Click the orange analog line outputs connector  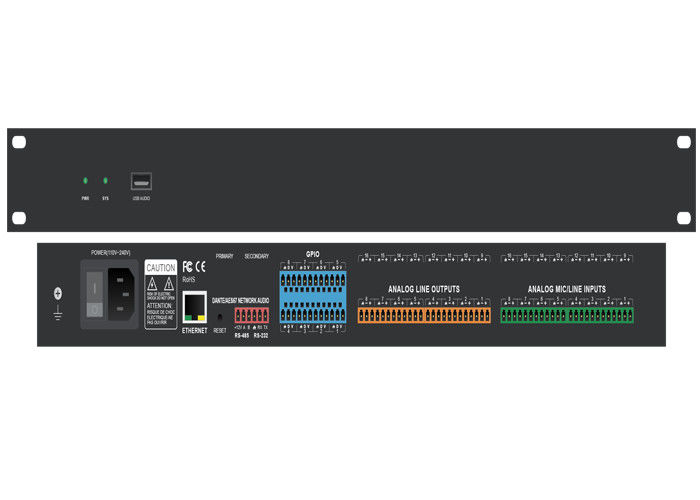pyautogui.click(x=424, y=316)
